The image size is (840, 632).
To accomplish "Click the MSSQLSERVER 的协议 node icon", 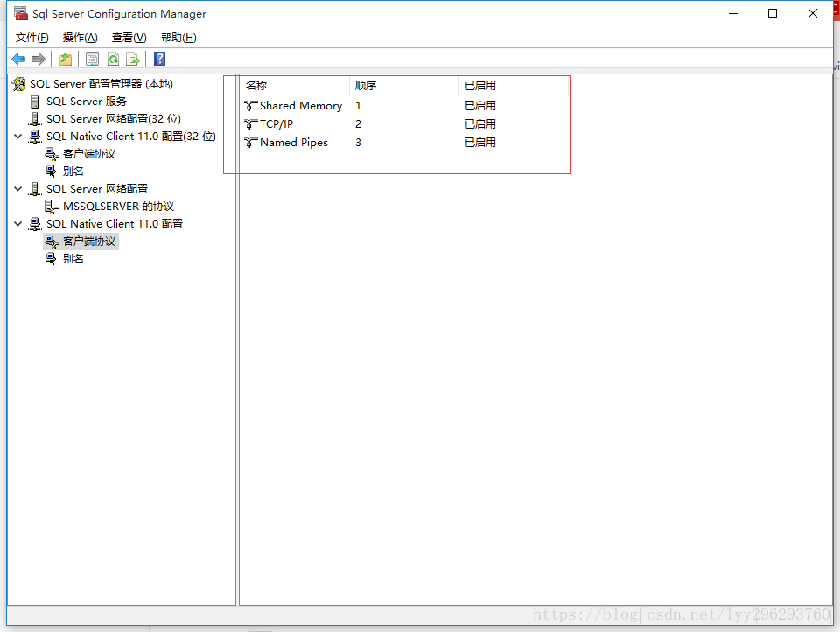I will pyautogui.click(x=52, y=207).
